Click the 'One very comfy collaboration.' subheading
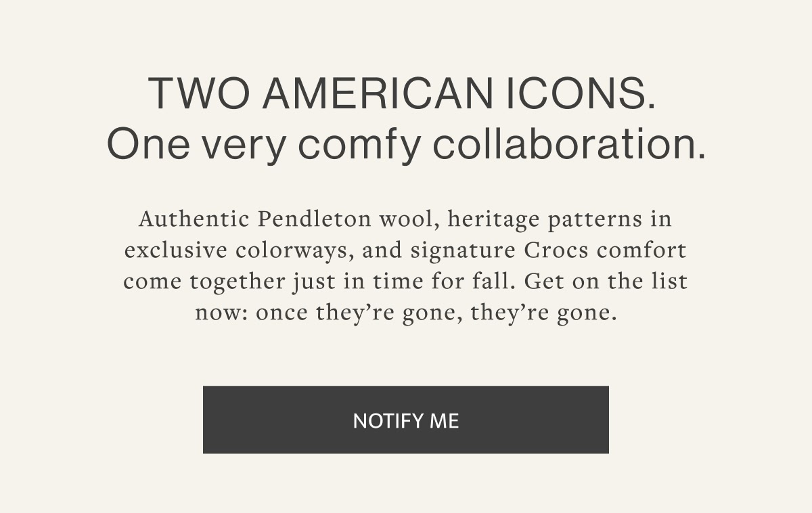This screenshot has height=513, width=812. (x=406, y=144)
